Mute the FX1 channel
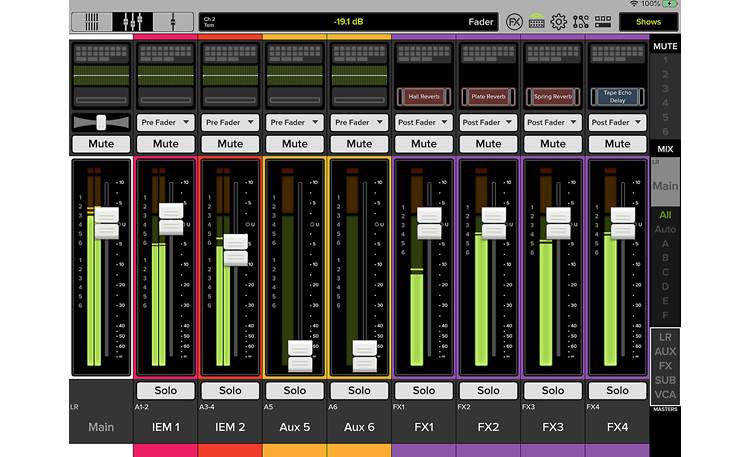The height and width of the screenshot is (457, 750). pyautogui.click(x=424, y=144)
